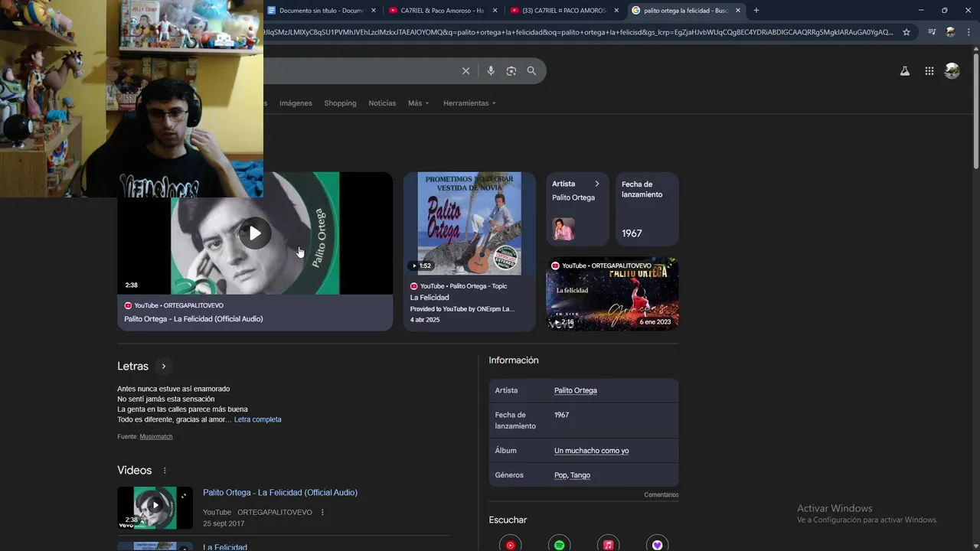Click the magnifier search icon
The height and width of the screenshot is (551, 980).
coord(531,71)
